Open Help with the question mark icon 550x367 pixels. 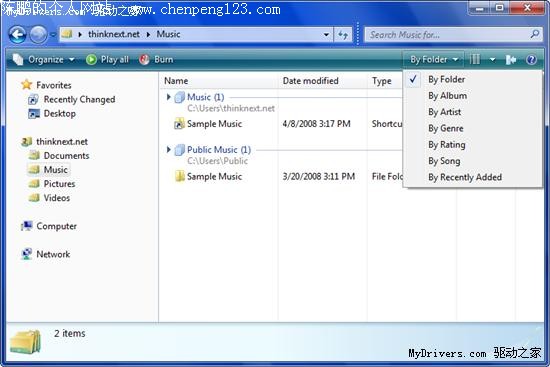pos(531,60)
